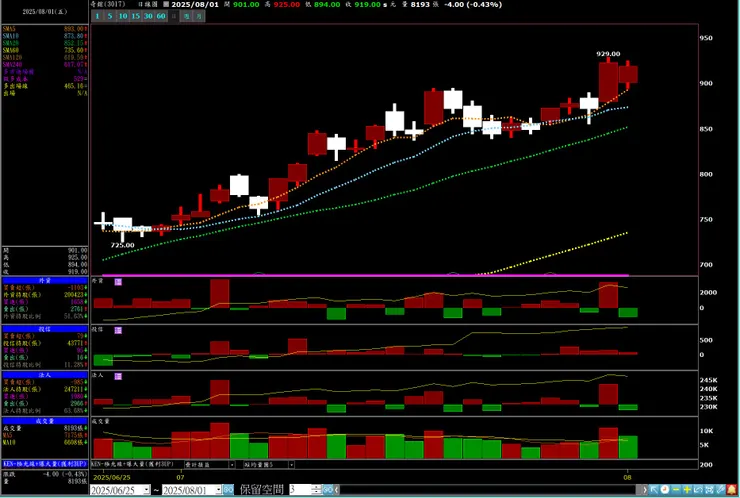Click the 725.00 low price label
Screen dimensions: 740x498
122,245
